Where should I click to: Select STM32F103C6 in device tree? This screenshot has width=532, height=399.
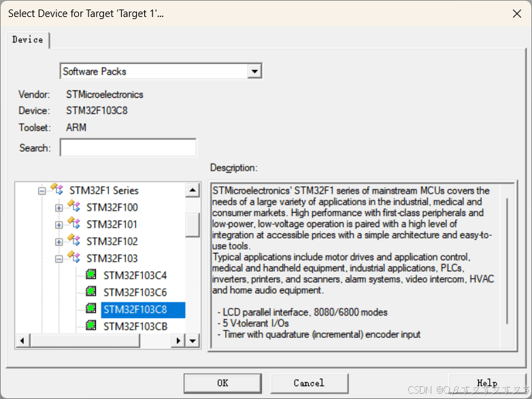point(135,292)
